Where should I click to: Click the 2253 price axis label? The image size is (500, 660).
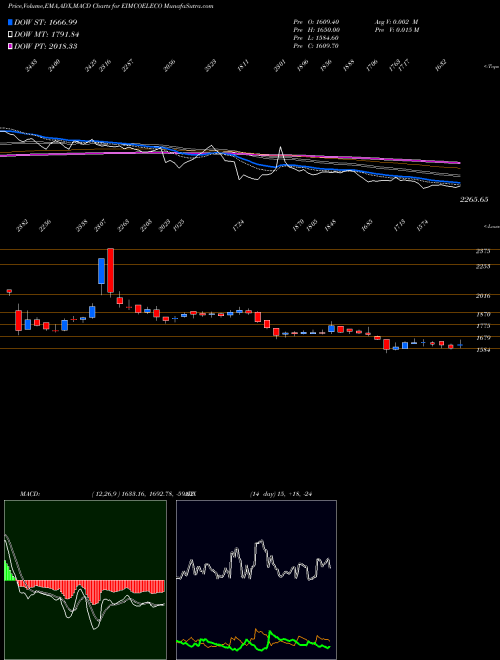(x=483, y=266)
